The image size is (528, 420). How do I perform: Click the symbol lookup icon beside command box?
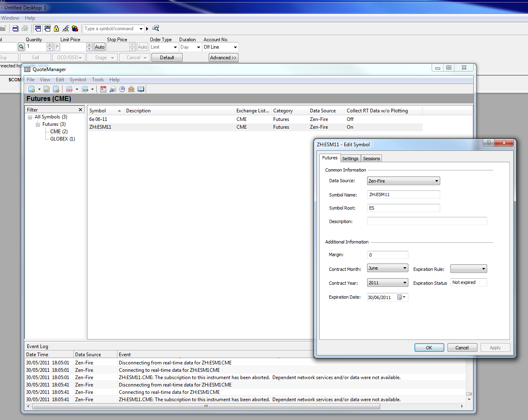click(x=156, y=28)
